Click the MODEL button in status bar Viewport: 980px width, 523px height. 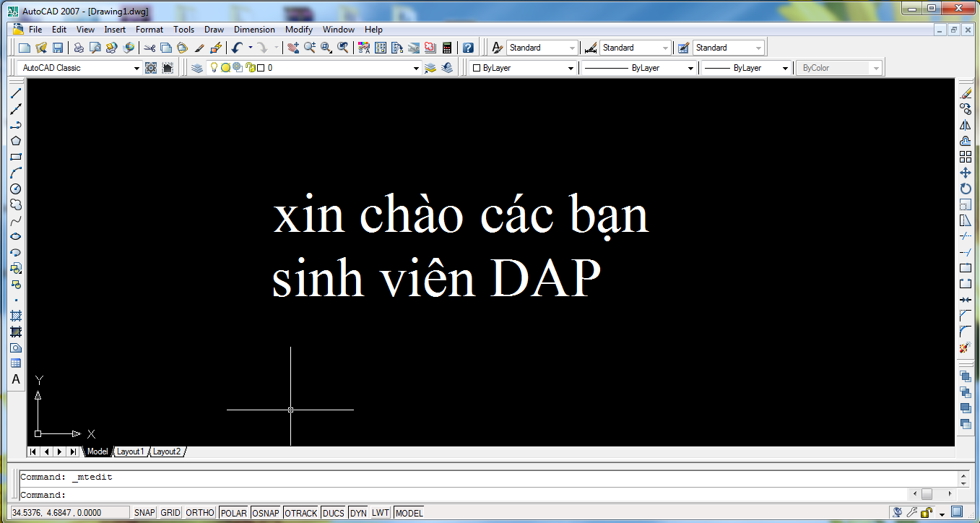tap(409, 513)
